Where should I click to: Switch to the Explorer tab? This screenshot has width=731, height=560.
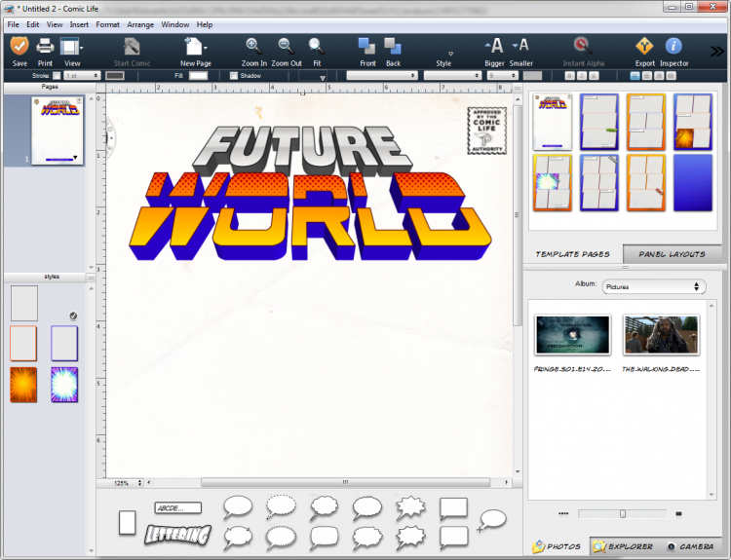pos(623,546)
